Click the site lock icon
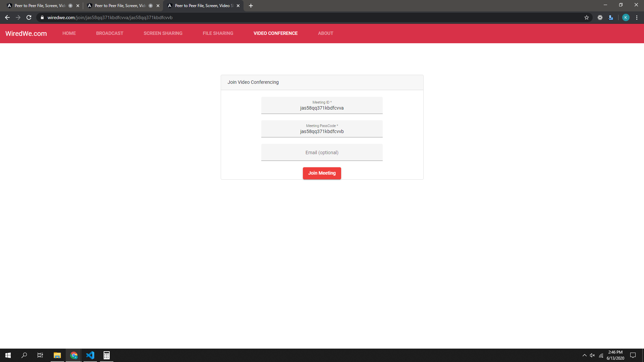 point(42,17)
